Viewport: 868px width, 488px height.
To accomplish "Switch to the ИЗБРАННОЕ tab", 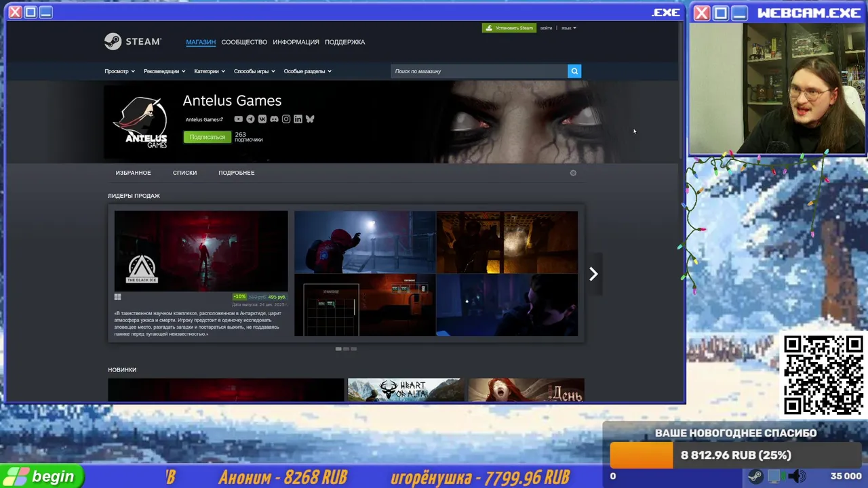I will 133,173.
